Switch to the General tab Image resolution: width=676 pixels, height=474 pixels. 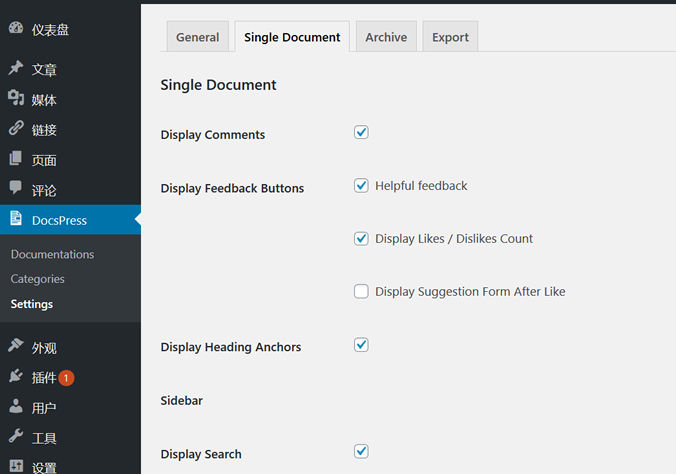[x=197, y=37]
